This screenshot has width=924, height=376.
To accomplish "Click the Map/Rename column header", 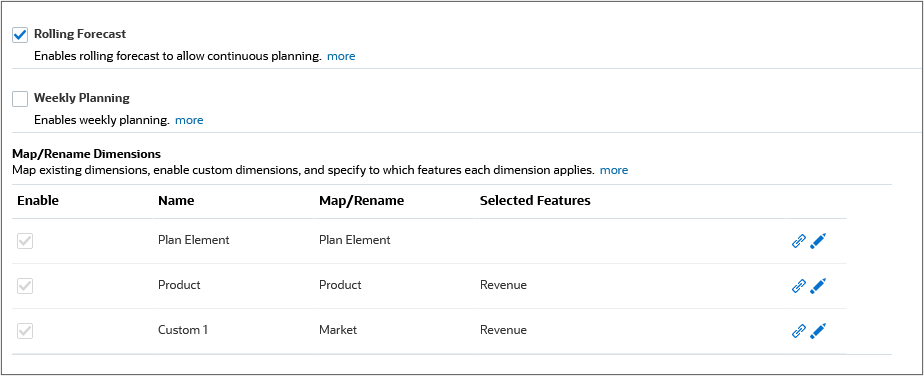I will tap(361, 201).
